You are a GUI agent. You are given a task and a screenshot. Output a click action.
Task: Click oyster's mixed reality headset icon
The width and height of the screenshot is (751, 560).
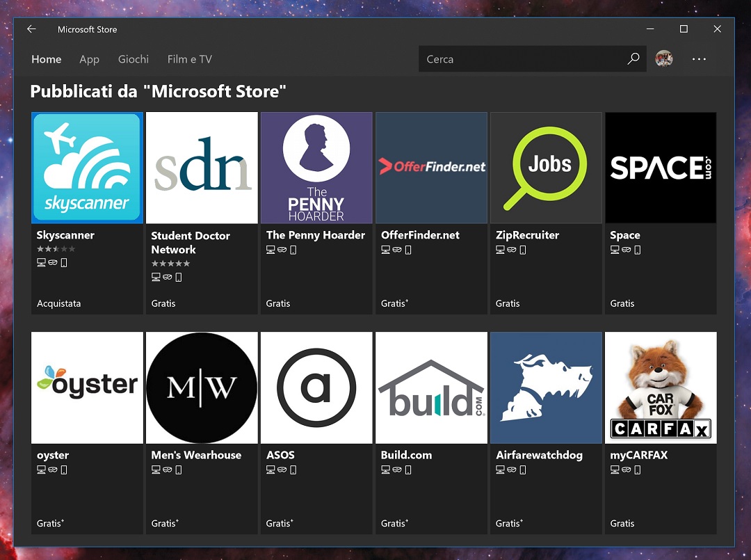pos(53,470)
